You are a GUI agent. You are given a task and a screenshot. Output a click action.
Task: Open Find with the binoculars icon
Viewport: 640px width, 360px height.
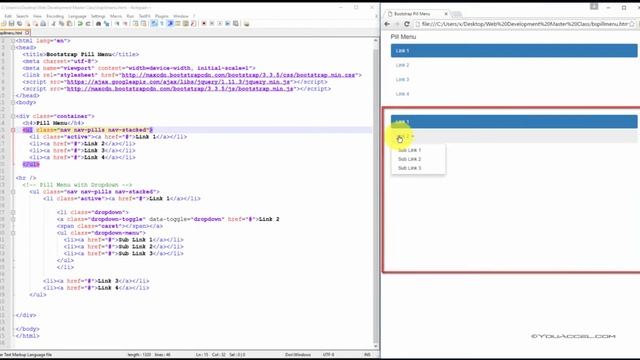pos(98,24)
